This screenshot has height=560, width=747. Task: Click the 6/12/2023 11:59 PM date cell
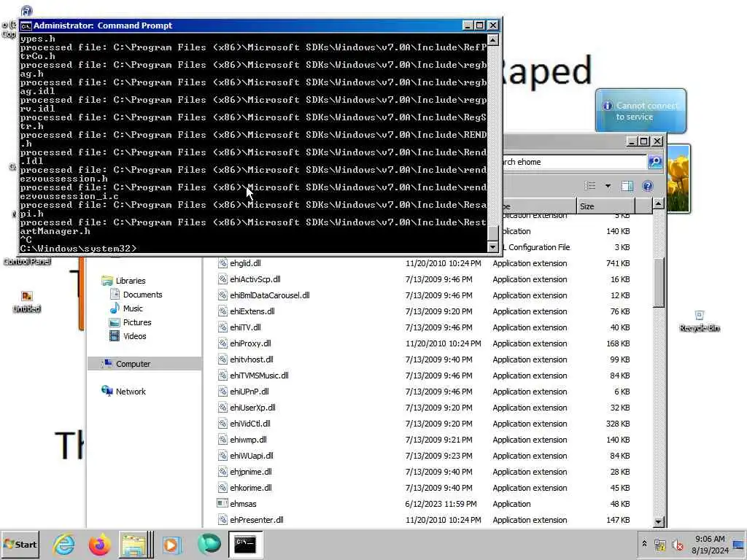coord(441,504)
